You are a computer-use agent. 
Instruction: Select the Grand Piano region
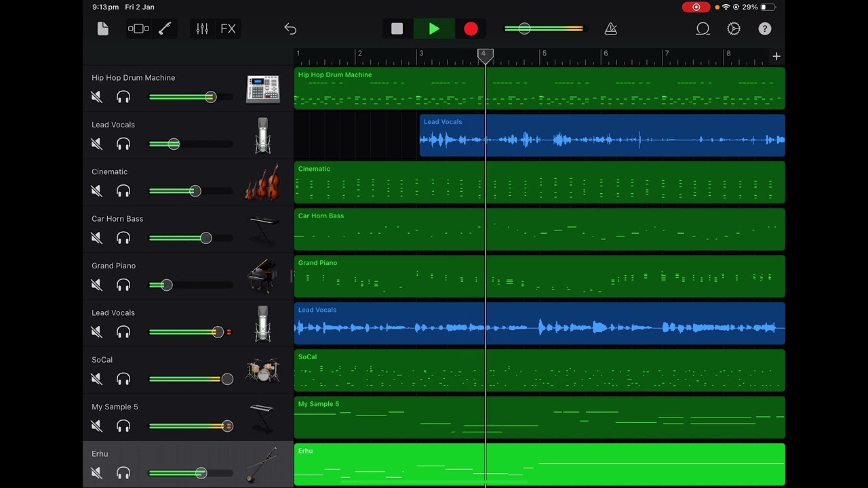tap(540, 277)
